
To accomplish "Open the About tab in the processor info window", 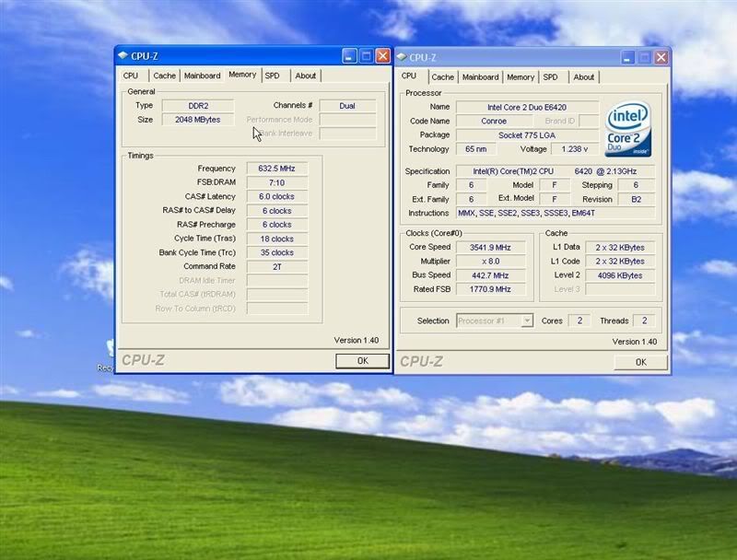I will pyautogui.click(x=584, y=77).
